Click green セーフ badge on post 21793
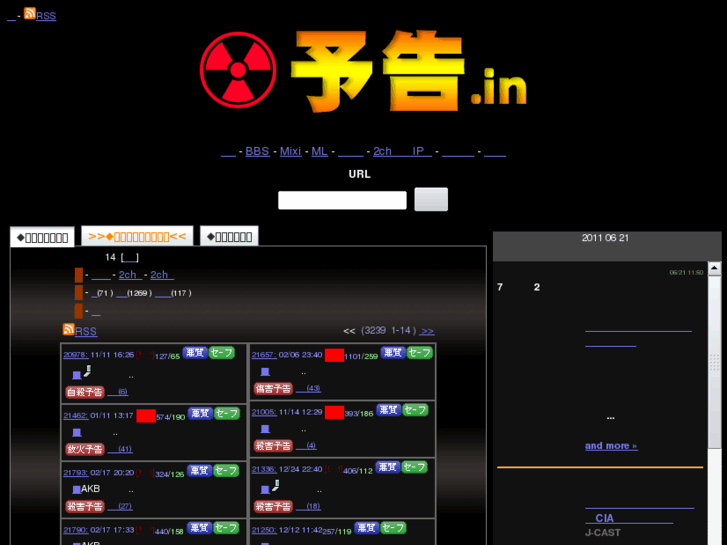727x545 pixels. (226, 471)
